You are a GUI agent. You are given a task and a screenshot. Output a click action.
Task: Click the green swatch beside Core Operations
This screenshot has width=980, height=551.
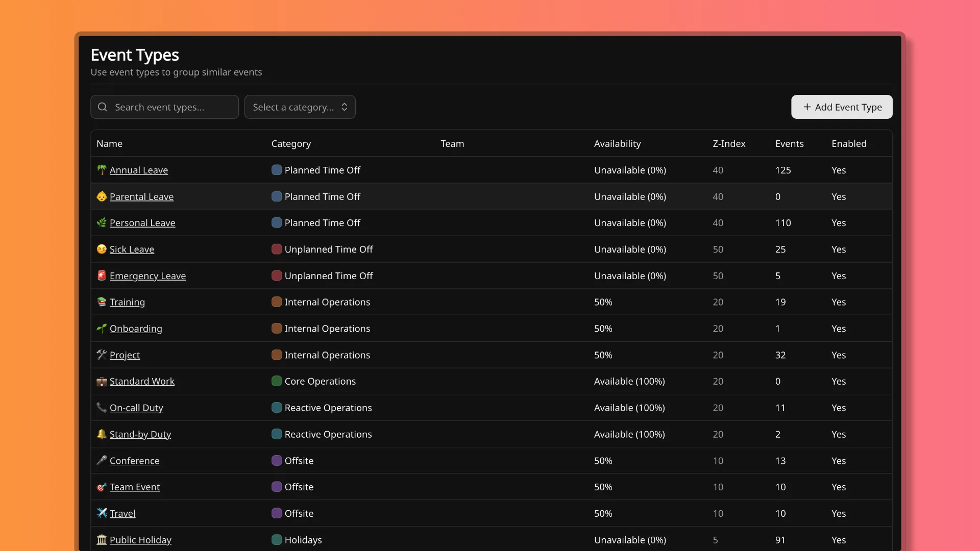click(x=277, y=381)
